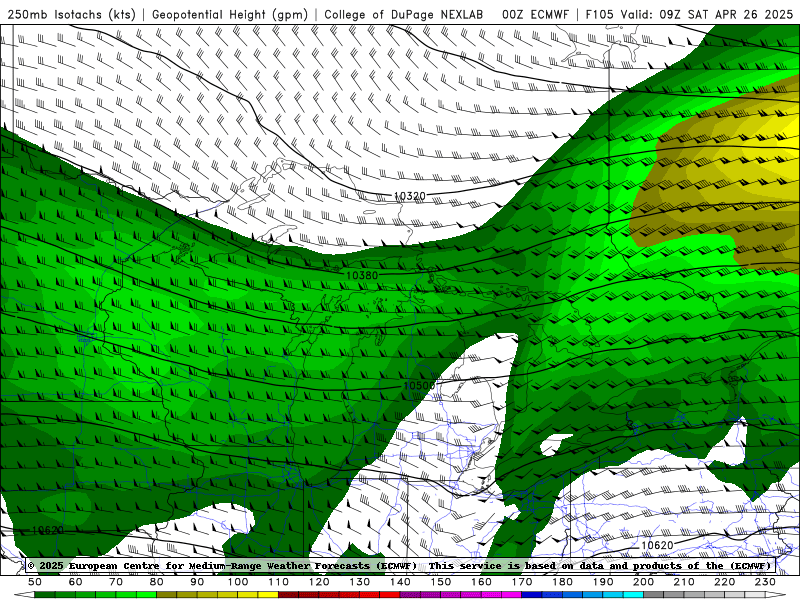Click the dark gray swatch right of 200

tap(654, 596)
